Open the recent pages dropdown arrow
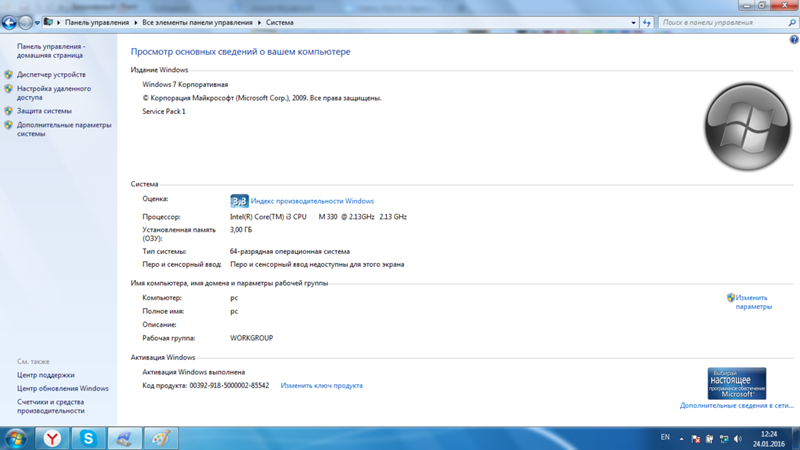Image resolution: width=800 pixels, height=450 pixels. pyautogui.click(x=37, y=23)
